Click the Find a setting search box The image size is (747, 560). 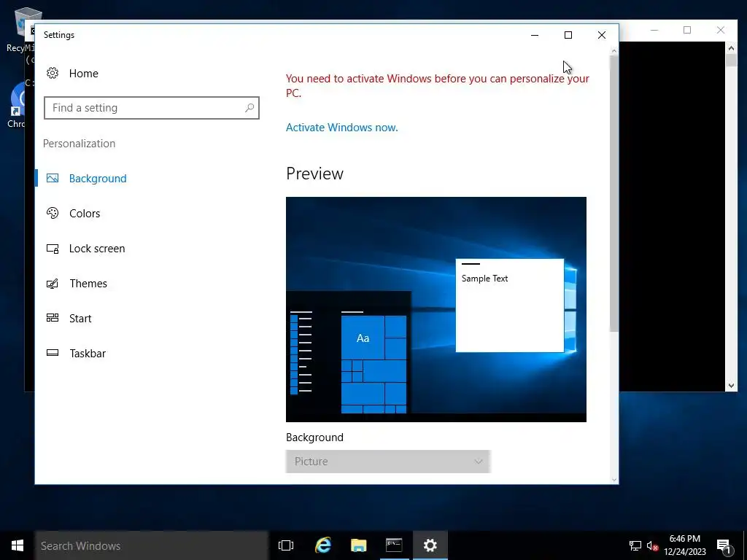coord(152,108)
